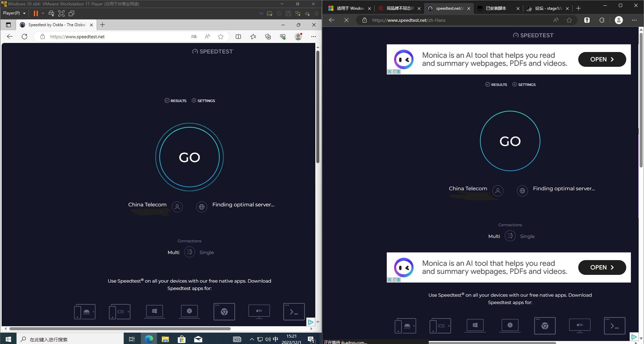Switch VMware to Unity mode icon
Screen dimensions: 644x344
coord(71,13)
